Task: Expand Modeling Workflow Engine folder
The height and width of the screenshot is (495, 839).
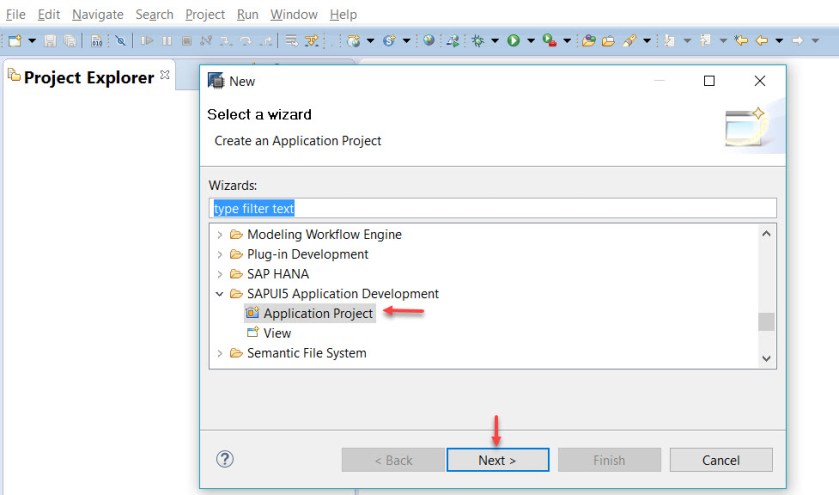Action: click(x=219, y=235)
